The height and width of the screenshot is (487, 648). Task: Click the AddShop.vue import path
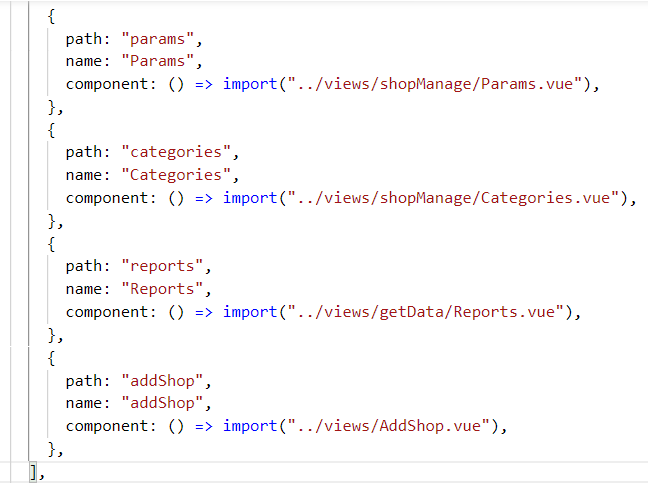point(392,426)
